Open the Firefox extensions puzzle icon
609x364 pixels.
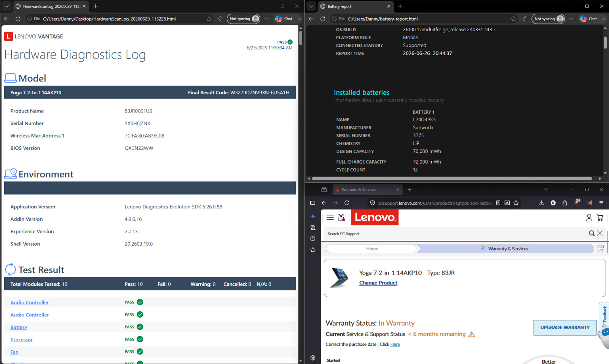565,203
